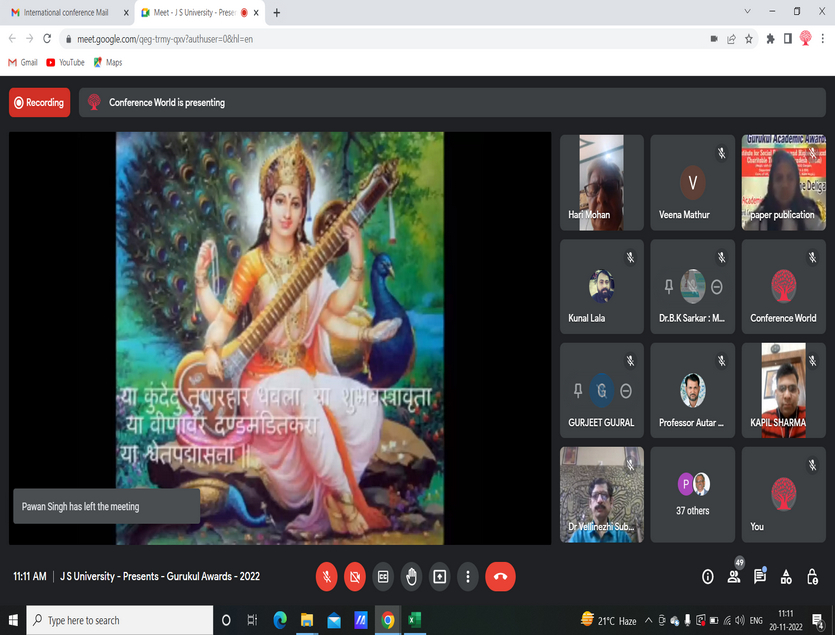Screen dimensions: 835x635
Task: Click the Saraswati presentation image
Action: coord(280,338)
